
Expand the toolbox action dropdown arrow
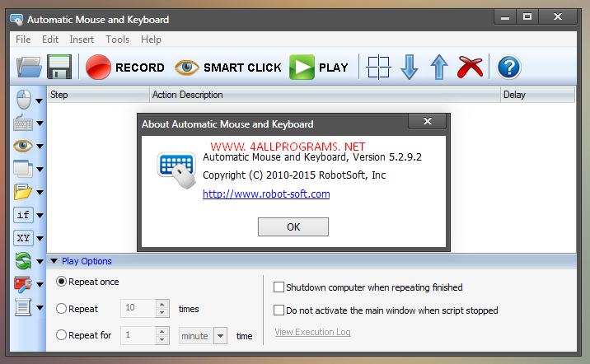tap(40, 285)
